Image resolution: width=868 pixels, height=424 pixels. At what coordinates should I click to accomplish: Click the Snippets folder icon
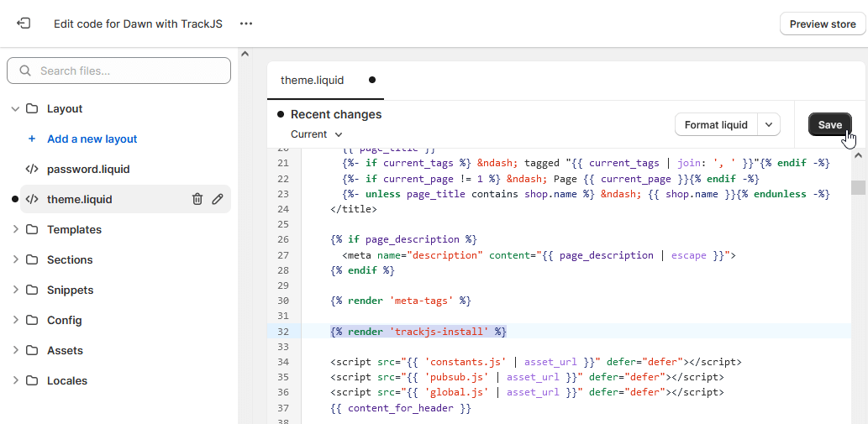click(32, 290)
